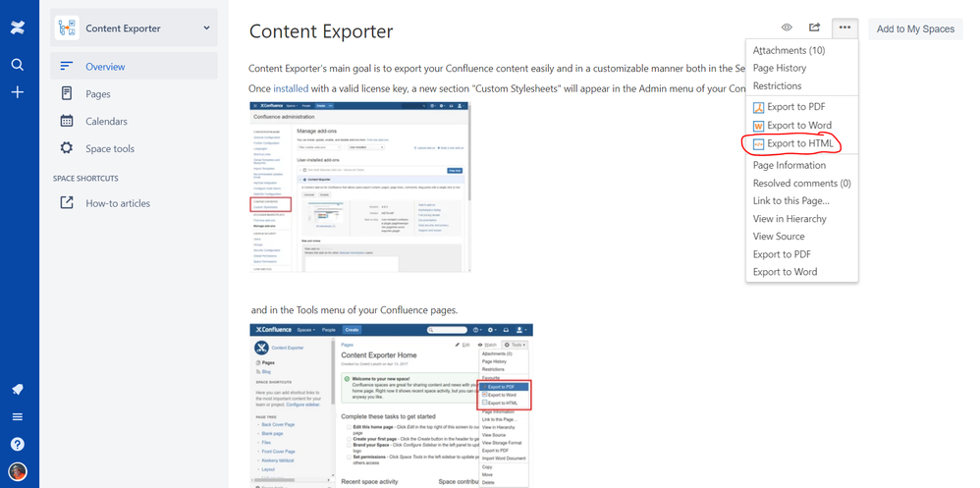The width and height of the screenshot is (980, 488).
Task: Click Add to My Spaces button
Action: pos(915,28)
